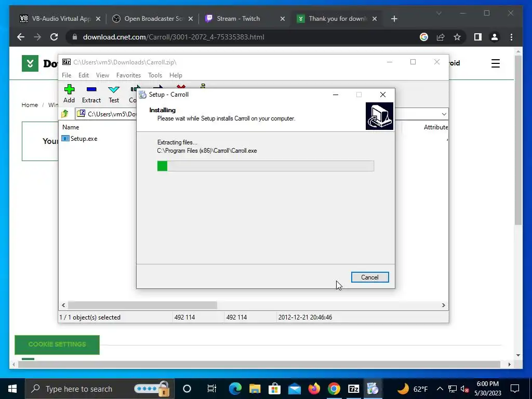Open the Windows Start menu
This screenshot has height=399, width=532.
[x=12, y=389]
